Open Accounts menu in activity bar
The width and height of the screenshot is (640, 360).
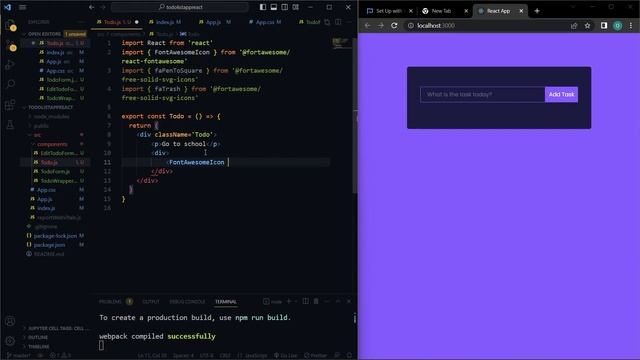pos(10,321)
